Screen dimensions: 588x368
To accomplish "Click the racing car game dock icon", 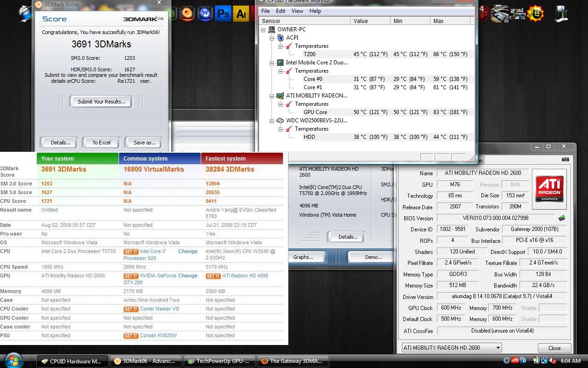I will tap(499, 13).
